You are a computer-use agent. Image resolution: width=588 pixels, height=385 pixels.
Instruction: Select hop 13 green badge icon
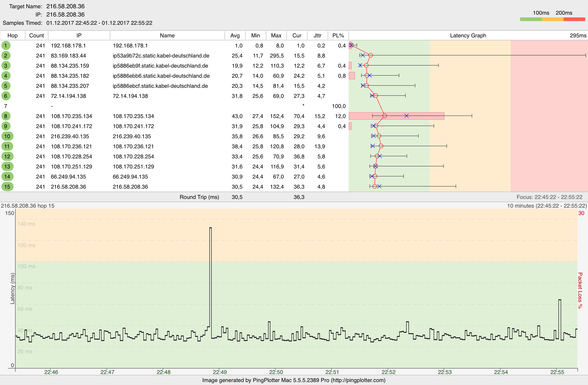pos(7,166)
